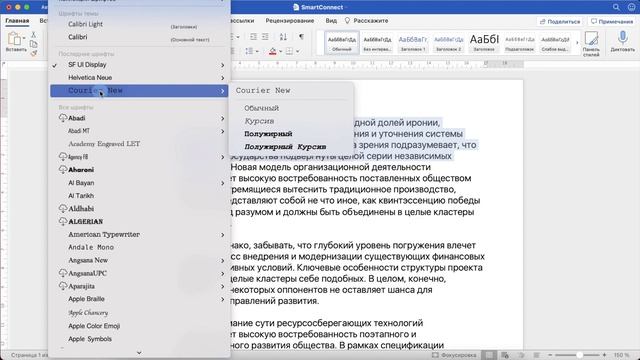640x360 pixels.
Task: Expand the Angsana New submenu chevron
Action: coord(222,260)
